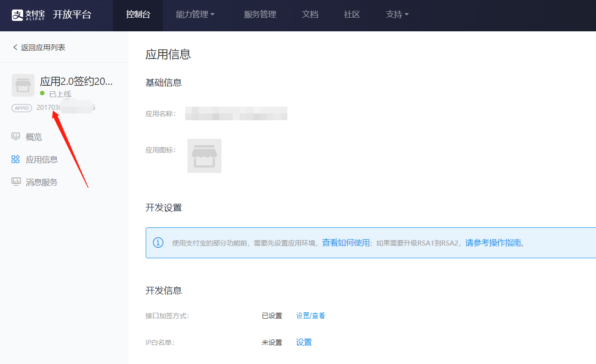Select 消息服务 in the sidebar

42,182
